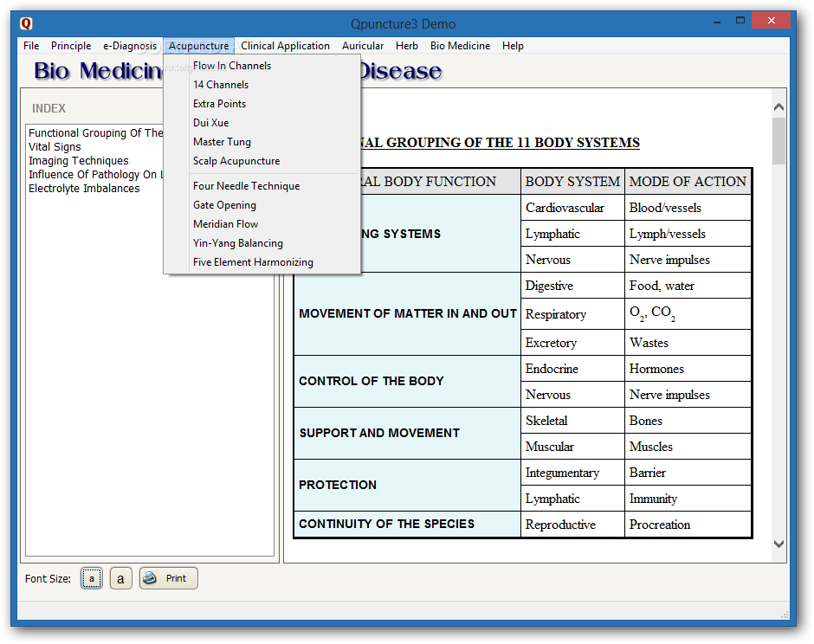The image size is (814, 644).
Task: Click the Procreation table cell
Action: [688, 525]
